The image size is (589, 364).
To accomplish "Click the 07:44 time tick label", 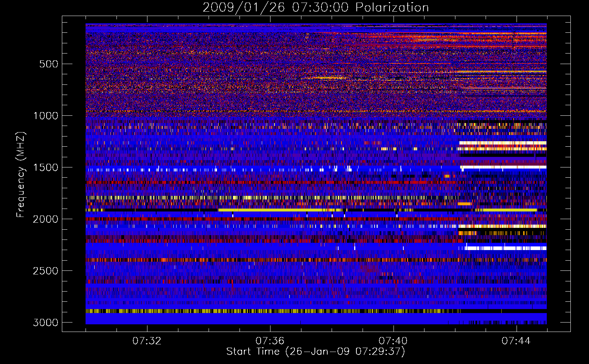I will [516, 341].
